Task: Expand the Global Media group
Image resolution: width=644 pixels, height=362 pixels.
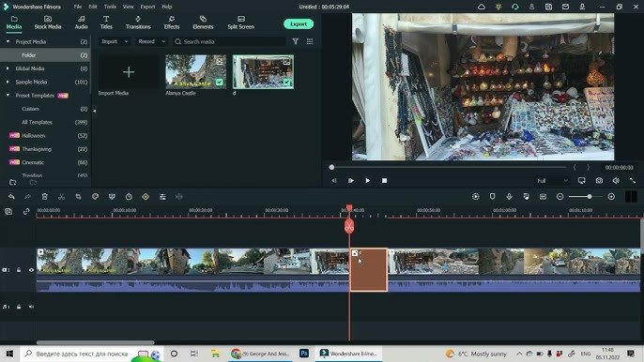Action: point(8,68)
